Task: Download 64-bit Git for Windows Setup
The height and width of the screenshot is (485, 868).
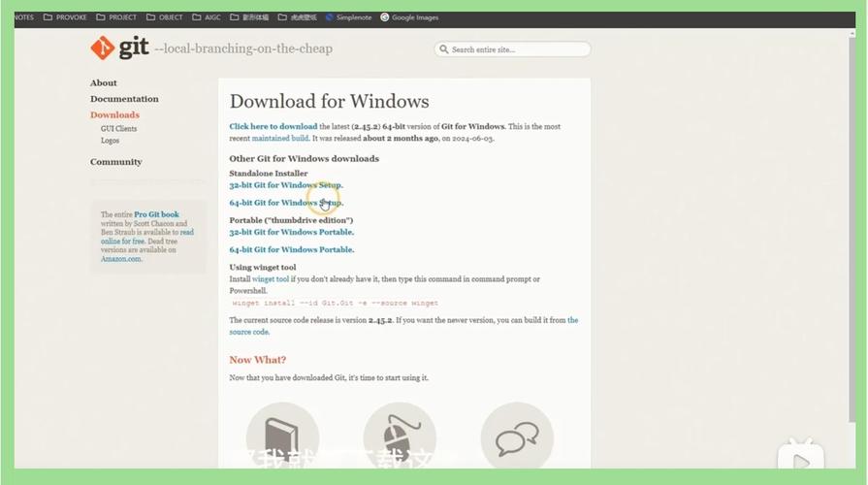Action: (x=286, y=203)
